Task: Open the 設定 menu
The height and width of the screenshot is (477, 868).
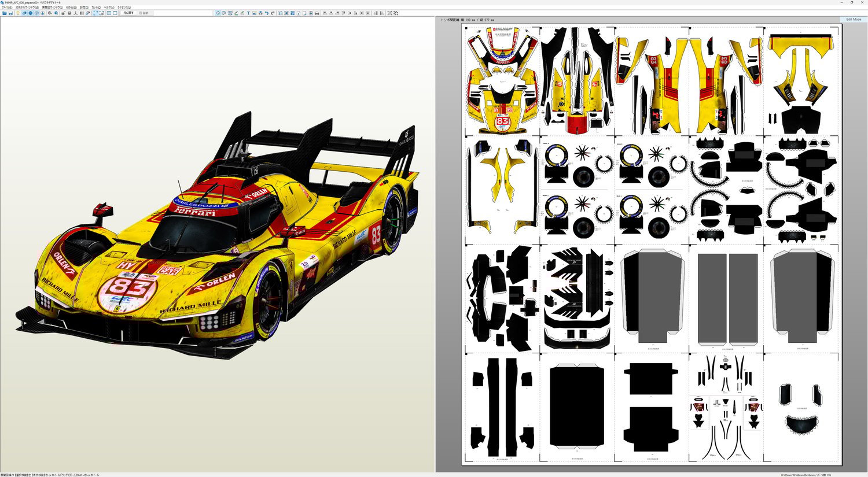Action: pyautogui.click(x=84, y=8)
